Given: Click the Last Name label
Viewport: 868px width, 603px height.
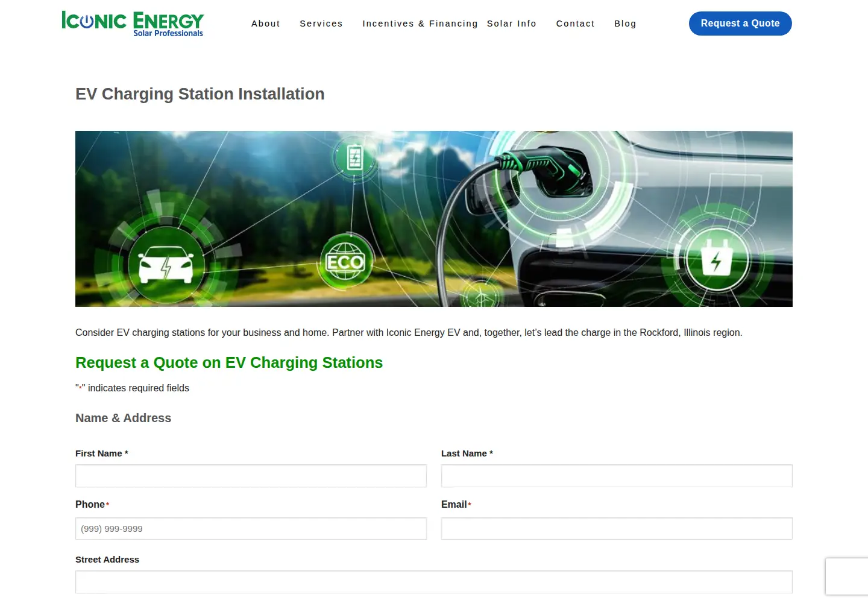Looking at the screenshot, I should click(x=467, y=453).
